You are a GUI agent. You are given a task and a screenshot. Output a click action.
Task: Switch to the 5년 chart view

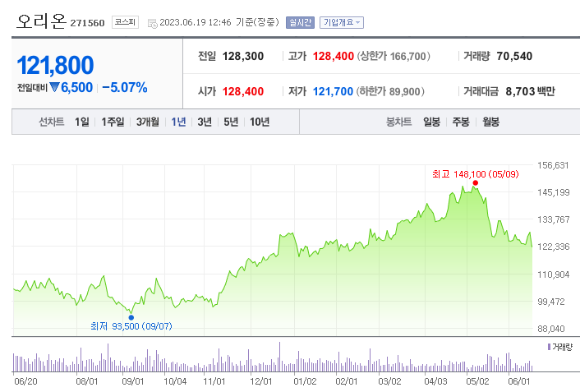tap(231, 122)
